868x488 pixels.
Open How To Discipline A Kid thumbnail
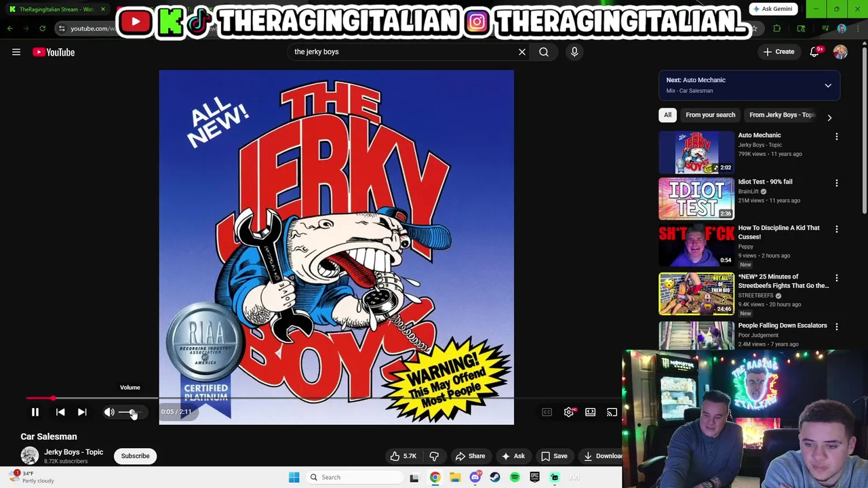(696, 245)
